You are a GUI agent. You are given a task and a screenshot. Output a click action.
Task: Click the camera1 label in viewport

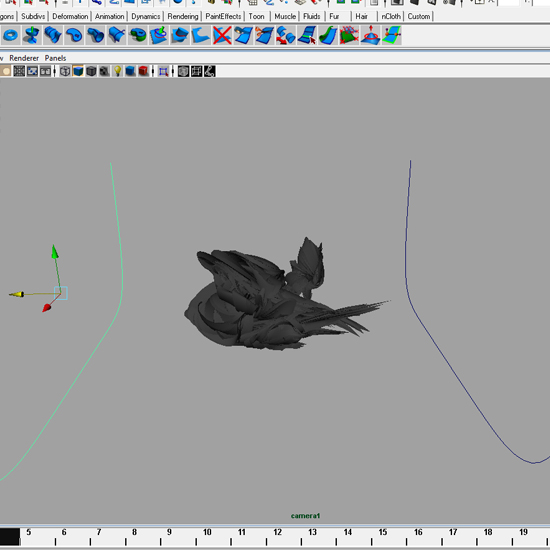pyautogui.click(x=305, y=516)
